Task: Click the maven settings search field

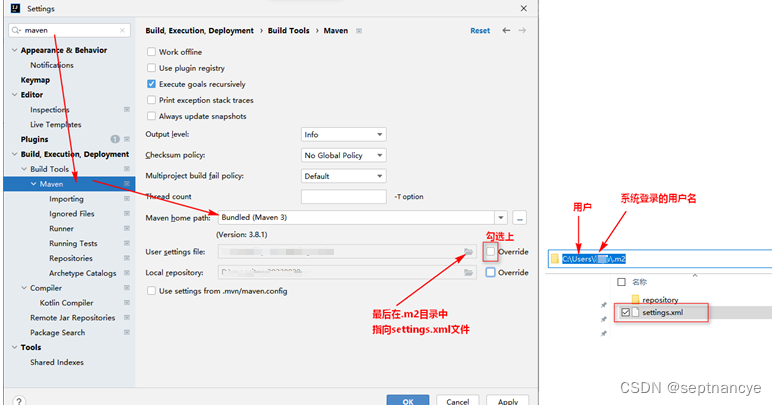Action: pos(69,30)
